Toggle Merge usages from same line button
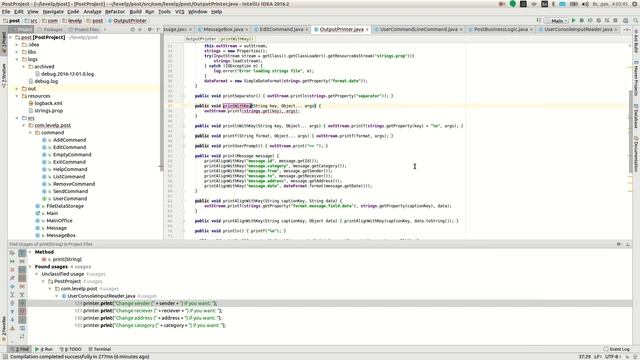The width and height of the screenshot is (640, 360). [22, 295]
